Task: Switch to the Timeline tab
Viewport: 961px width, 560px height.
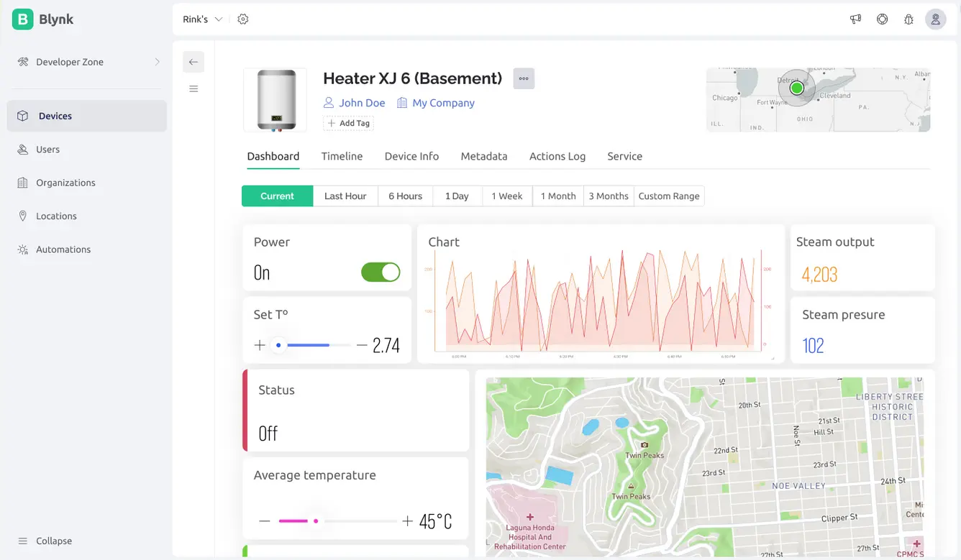Action: tap(342, 156)
